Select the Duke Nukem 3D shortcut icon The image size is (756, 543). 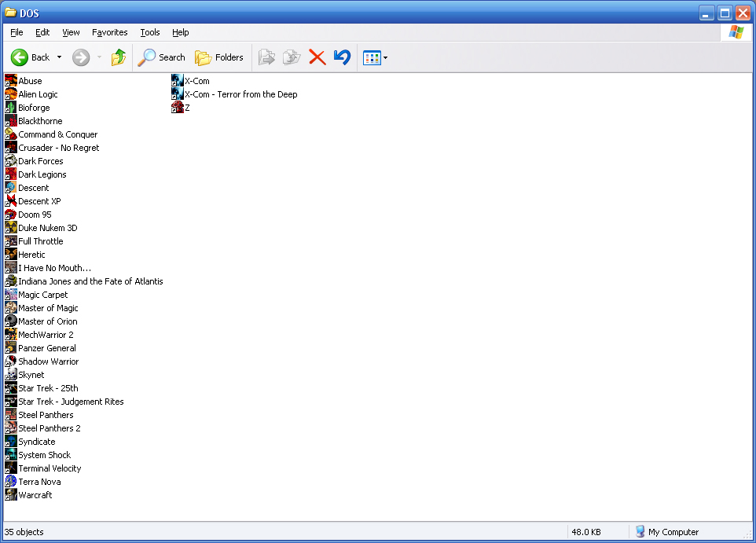[11, 227]
